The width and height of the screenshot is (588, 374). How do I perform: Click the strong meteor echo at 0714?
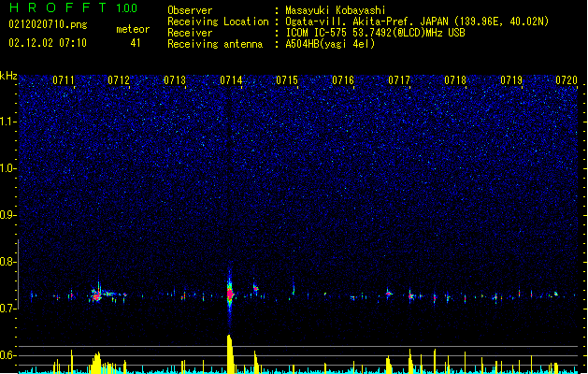[x=230, y=294]
